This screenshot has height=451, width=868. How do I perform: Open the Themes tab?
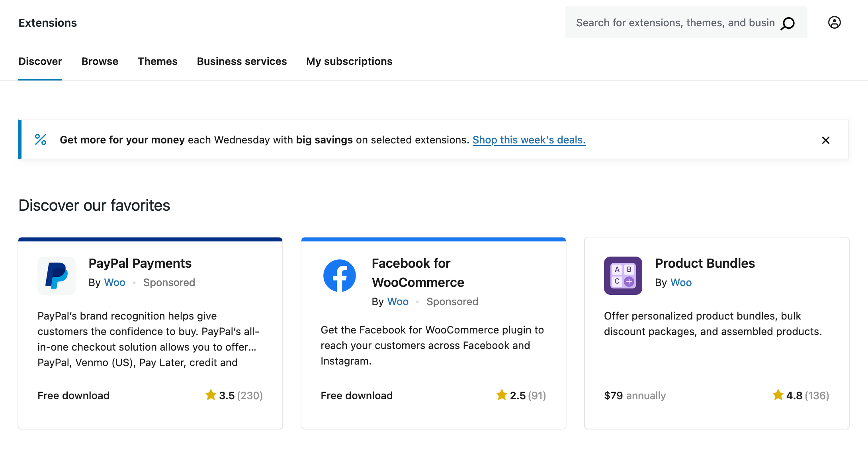pos(157,61)
